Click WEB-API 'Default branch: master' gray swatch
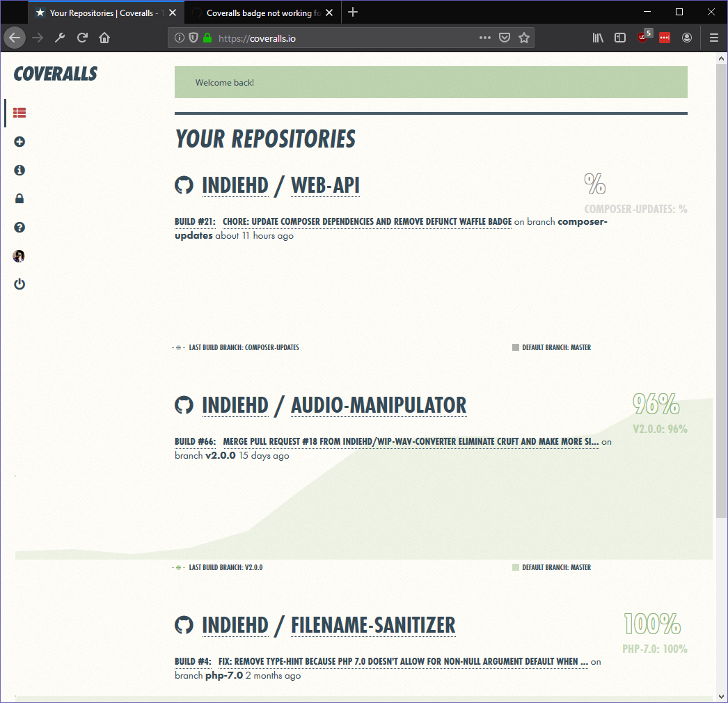This screenshot has height=703, width=728. click(x=515, y=347)
